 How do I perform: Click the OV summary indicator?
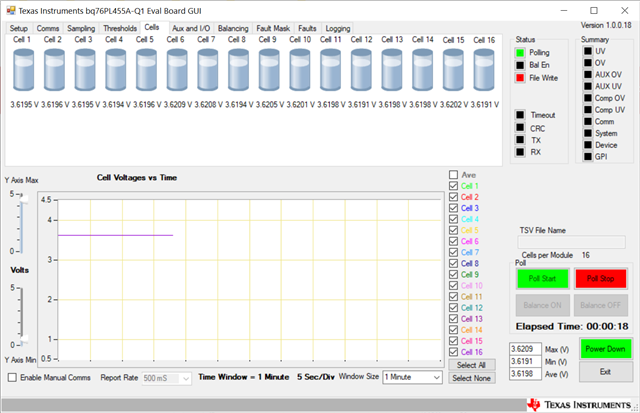(588, 63)
